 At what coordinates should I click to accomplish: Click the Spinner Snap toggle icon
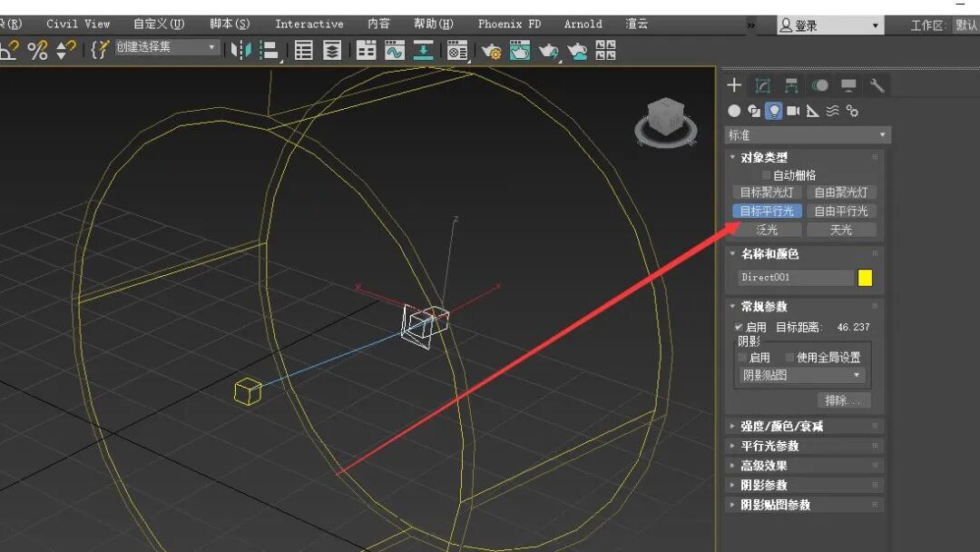point(65,50)
